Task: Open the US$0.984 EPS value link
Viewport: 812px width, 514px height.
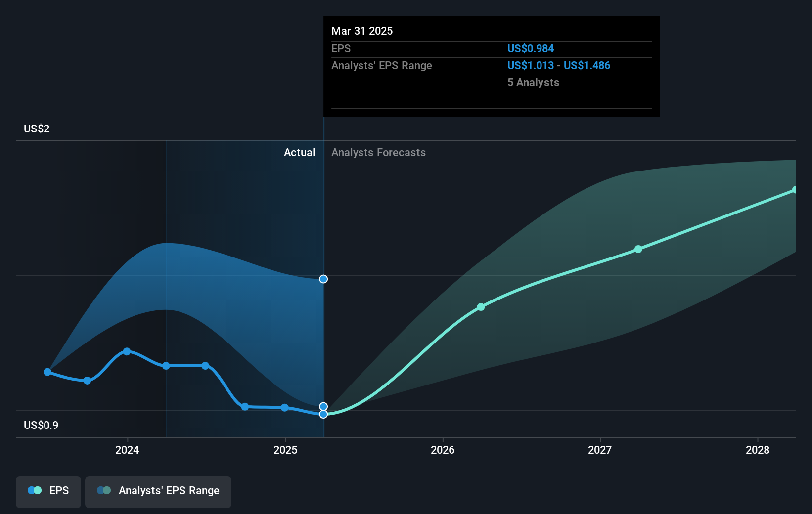Action: (530, 48)
